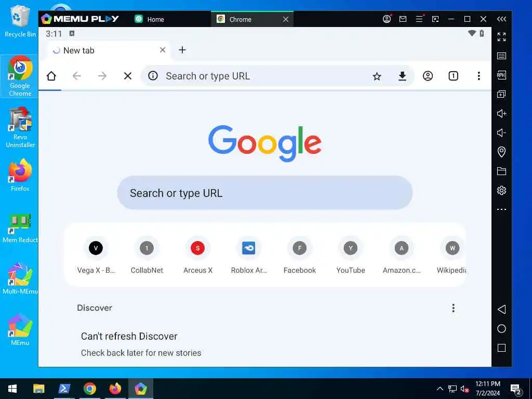
Task: Add a new Chrome tab with plus
Action: point(182,50)
